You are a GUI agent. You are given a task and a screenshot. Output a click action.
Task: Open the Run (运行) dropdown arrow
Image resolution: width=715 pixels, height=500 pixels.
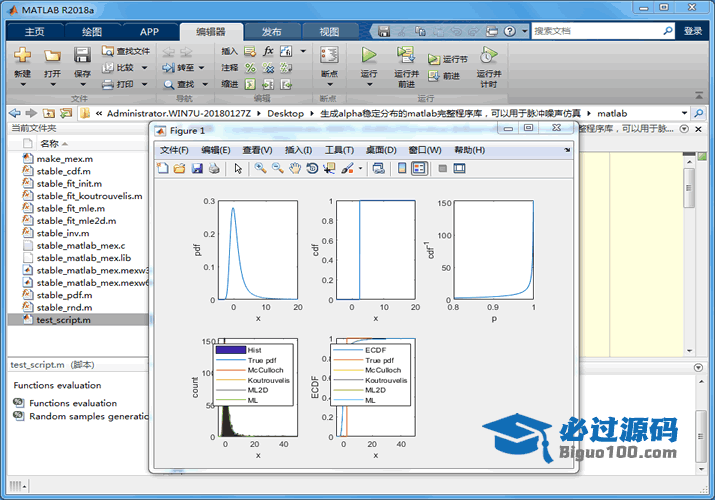point(369,84)
